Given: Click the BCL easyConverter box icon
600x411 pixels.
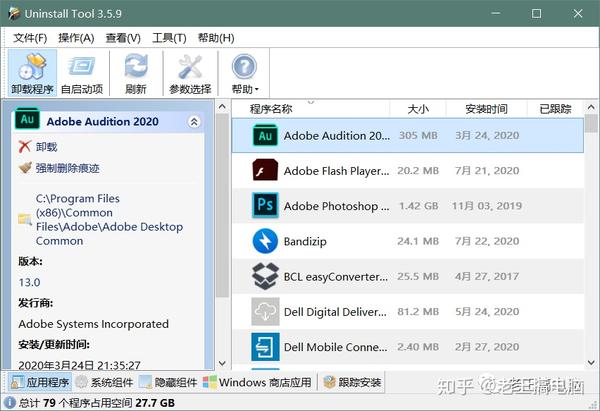Looking at the screenshot, I should [x=265, y=276].
